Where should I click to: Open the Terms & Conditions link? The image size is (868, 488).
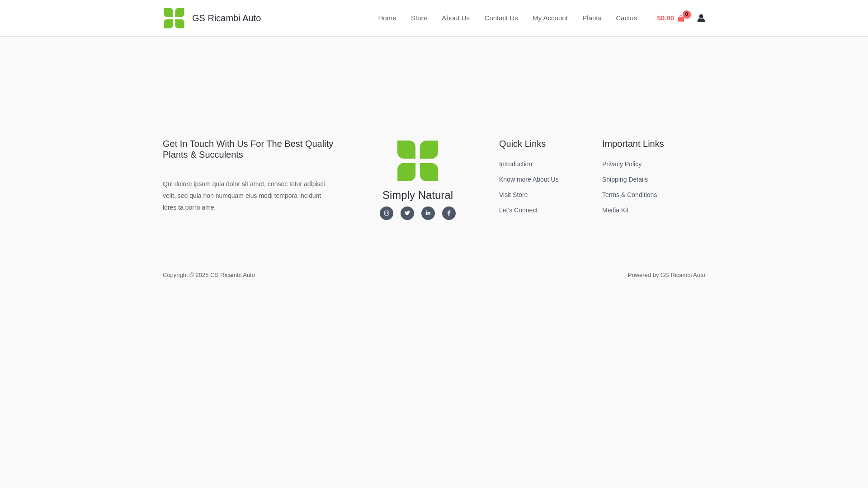(629, 195)
